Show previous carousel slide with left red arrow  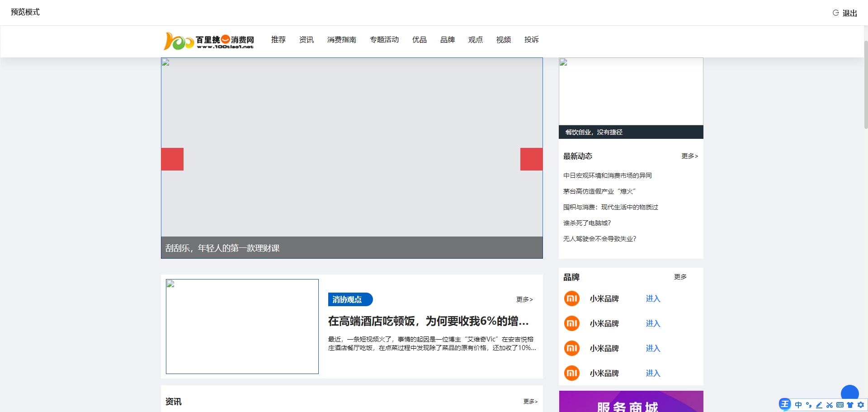coord(172,159)
